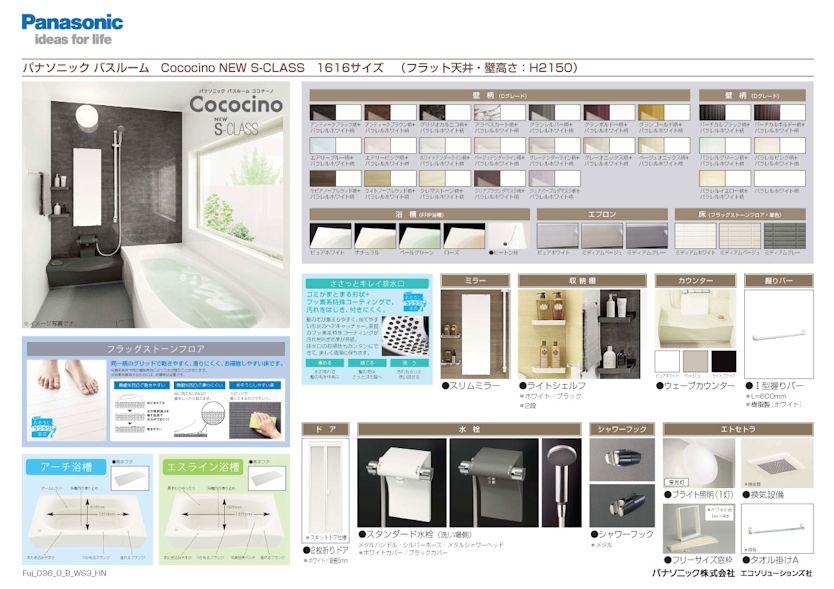Choose the アラベスカート wall swatch
This screenshot has width=834, height=589.
499,112
